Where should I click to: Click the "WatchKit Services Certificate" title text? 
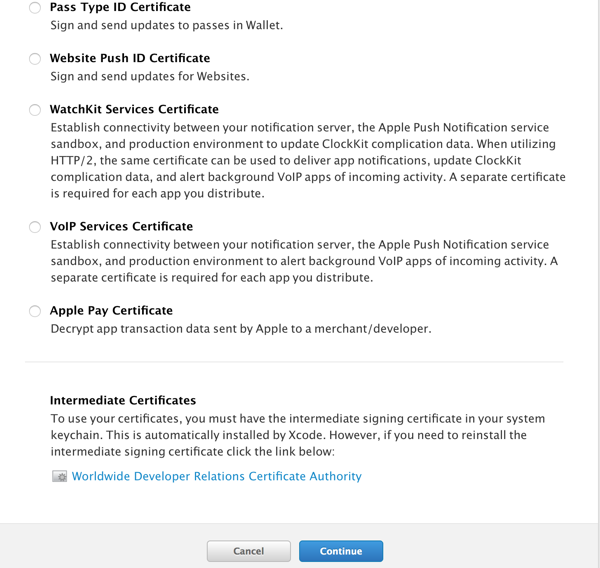click(134, 109)
